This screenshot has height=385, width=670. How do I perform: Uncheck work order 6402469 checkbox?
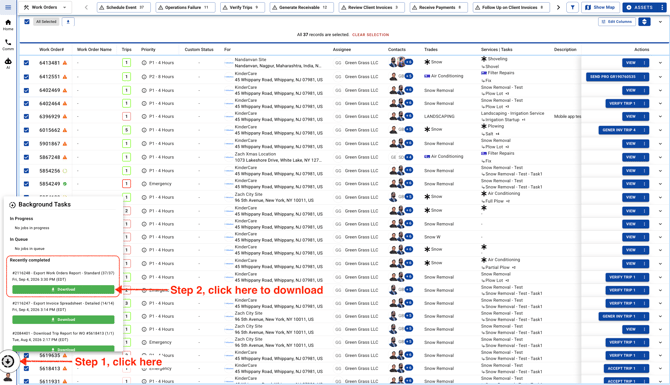coord(26,91)
